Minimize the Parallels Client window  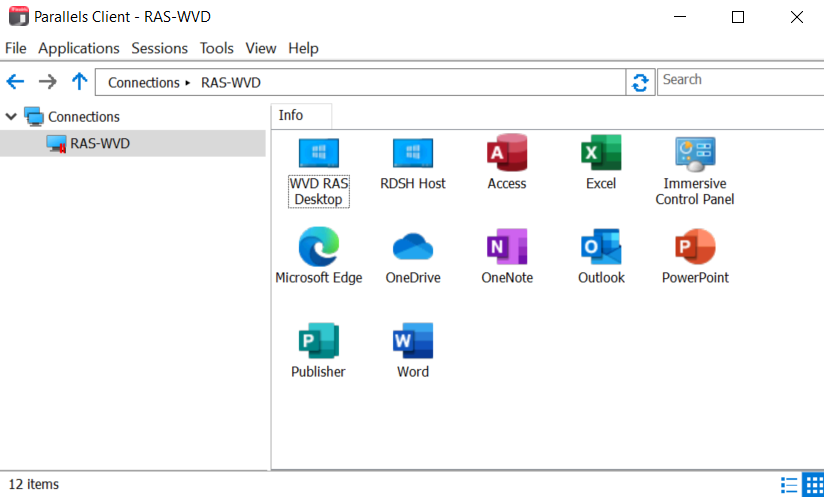click(680, 17)
